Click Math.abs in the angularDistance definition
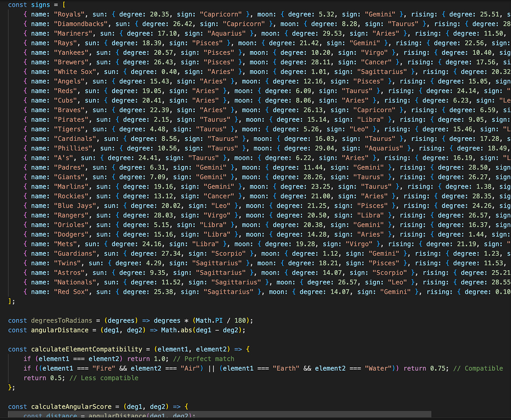 [x=176, y=330]
